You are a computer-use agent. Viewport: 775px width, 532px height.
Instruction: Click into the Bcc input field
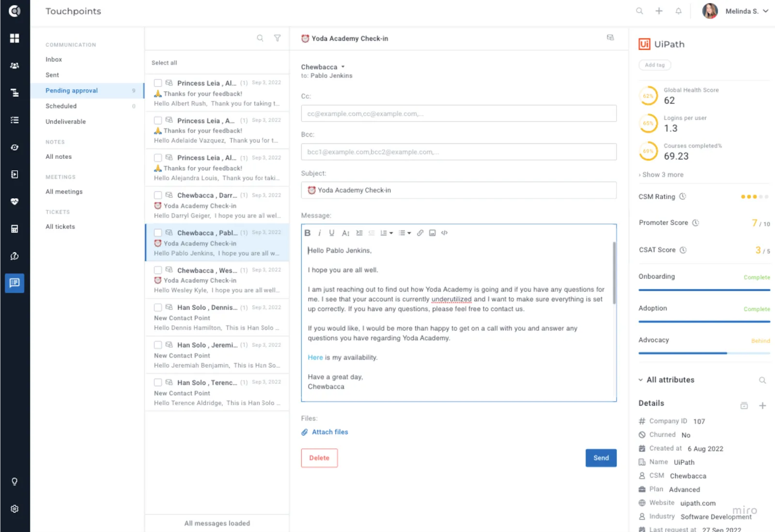click(x=459, y=152)
